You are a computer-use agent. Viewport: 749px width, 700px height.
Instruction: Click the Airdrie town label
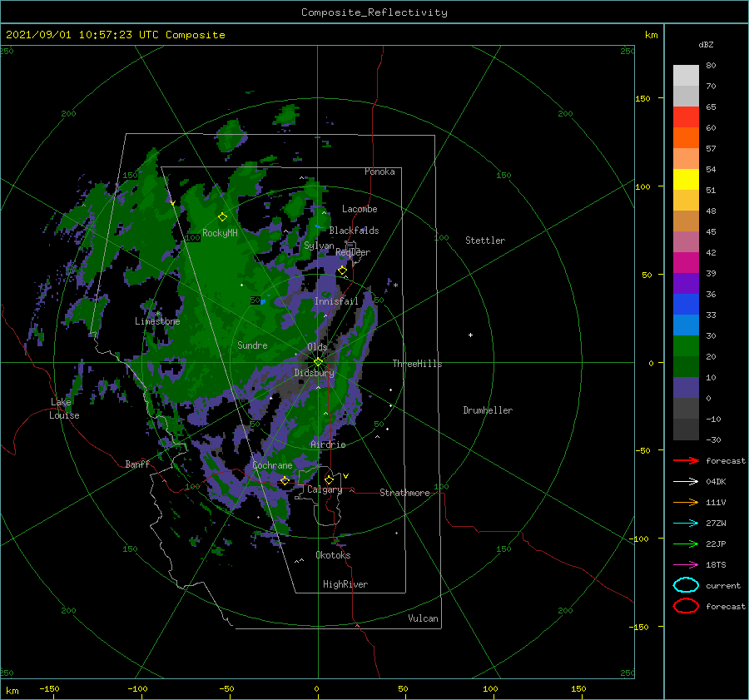pos(328,444)
